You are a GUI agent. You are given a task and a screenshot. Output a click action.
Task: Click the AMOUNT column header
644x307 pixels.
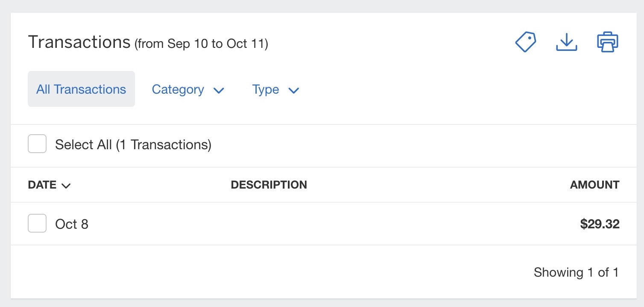coord(594,185)
